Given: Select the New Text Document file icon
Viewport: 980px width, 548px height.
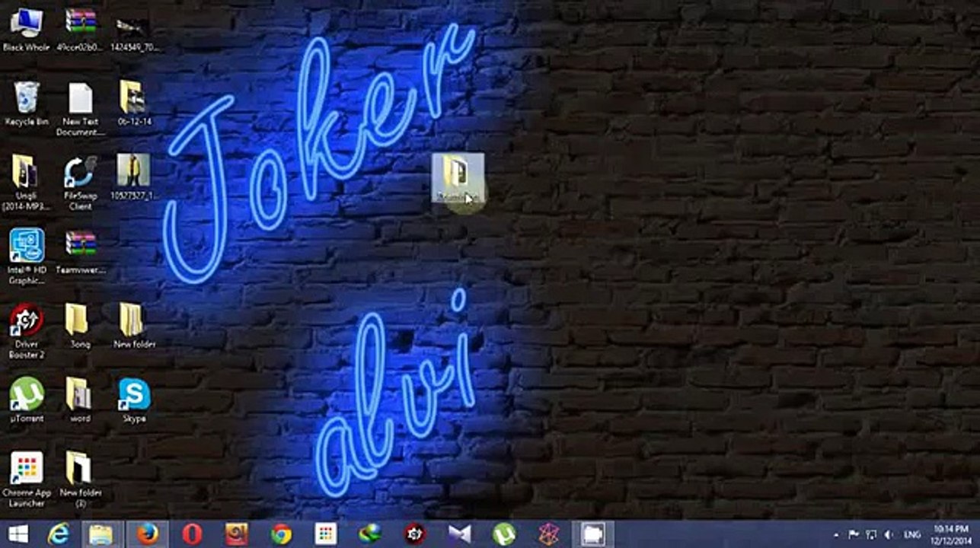Looking at the screenshot, I should click(80, 109).
